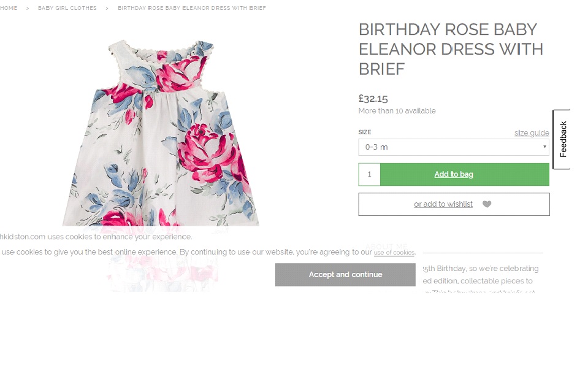Image resolution: width=588 pixels, height=368 pixels.
Task: Click the size dropdown arrow
Action: tap(544, 147)
